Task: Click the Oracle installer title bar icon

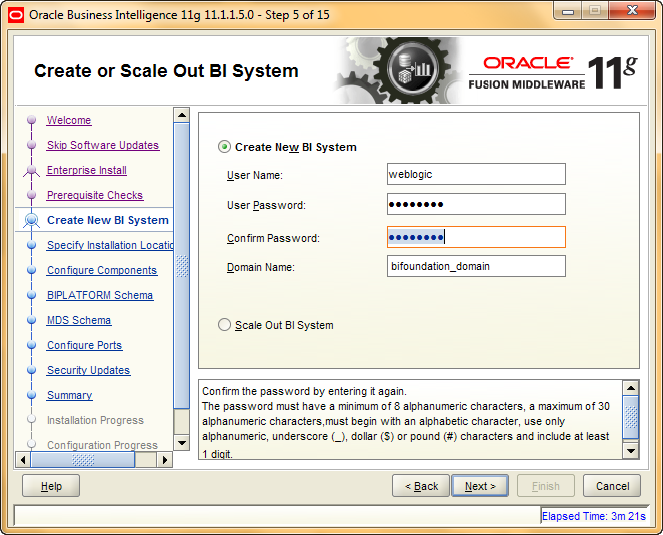Action: pyautogui.click(x=16, y=15)
